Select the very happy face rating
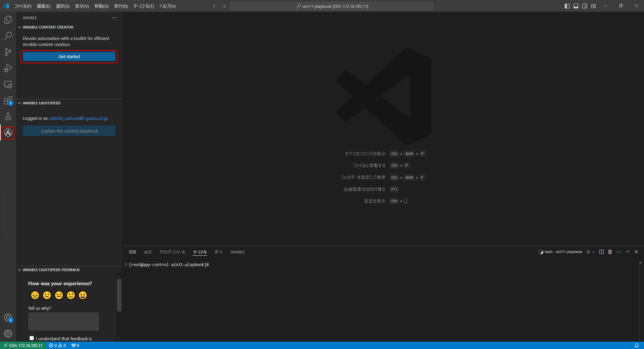Viewport: 644px width, 349px height. [x=83, y=295]
